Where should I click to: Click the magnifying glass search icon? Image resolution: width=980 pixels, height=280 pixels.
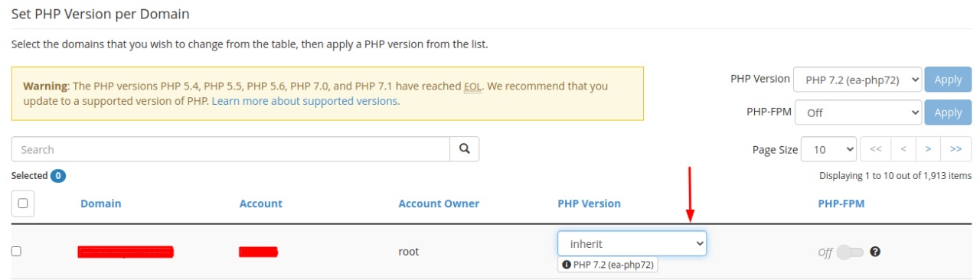point(464,149)
